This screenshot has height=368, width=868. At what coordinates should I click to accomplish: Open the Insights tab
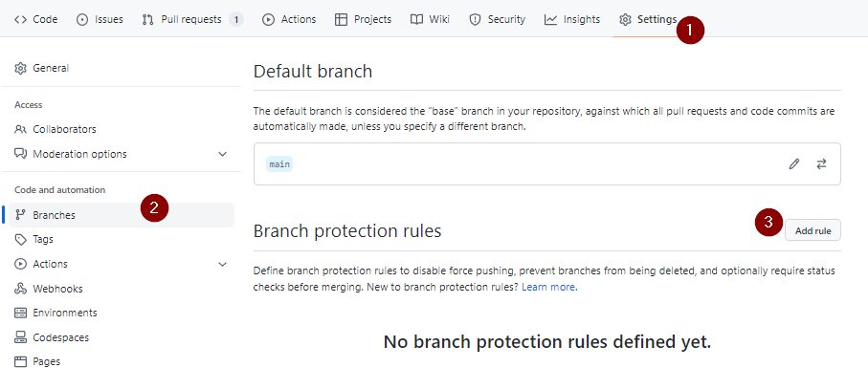tap(572, 19)
